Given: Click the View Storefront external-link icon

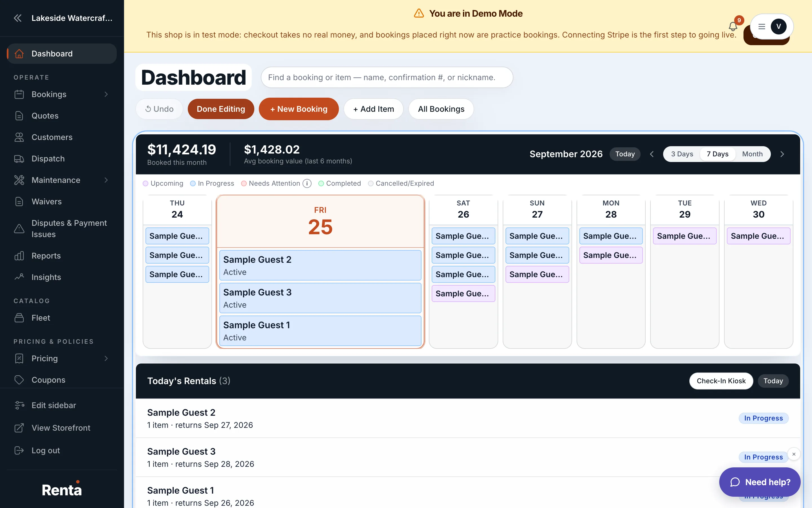Looking at the screenshot, I should pos(19,428).
